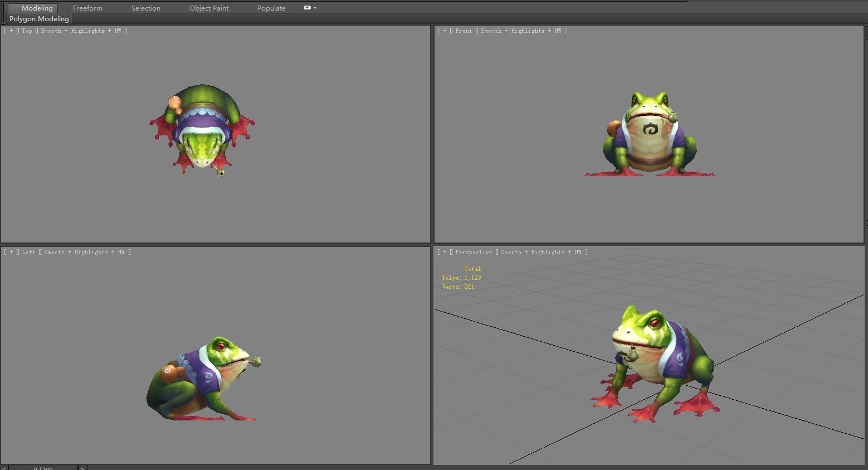The image size is (868, 470).
Task: Open the Left viewport view name menu
Action: tap(28, 253)
